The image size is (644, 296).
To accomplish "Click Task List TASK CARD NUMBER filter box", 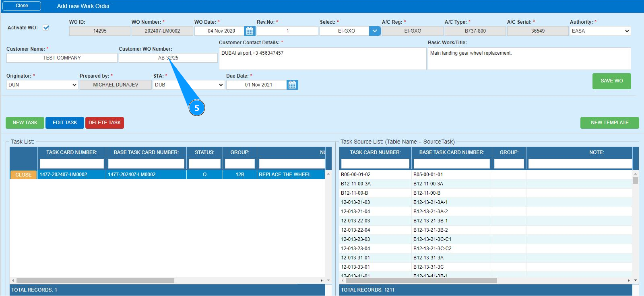I will (72, 164).
